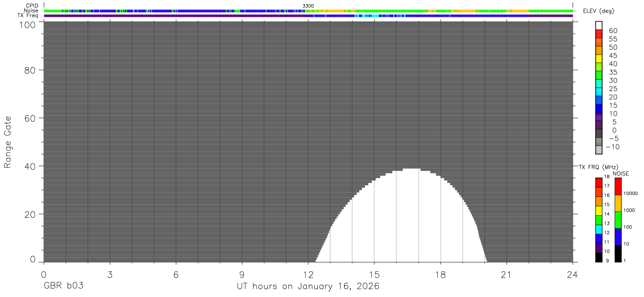Select ELEV swatch between -5 and 0

(599, 134)
